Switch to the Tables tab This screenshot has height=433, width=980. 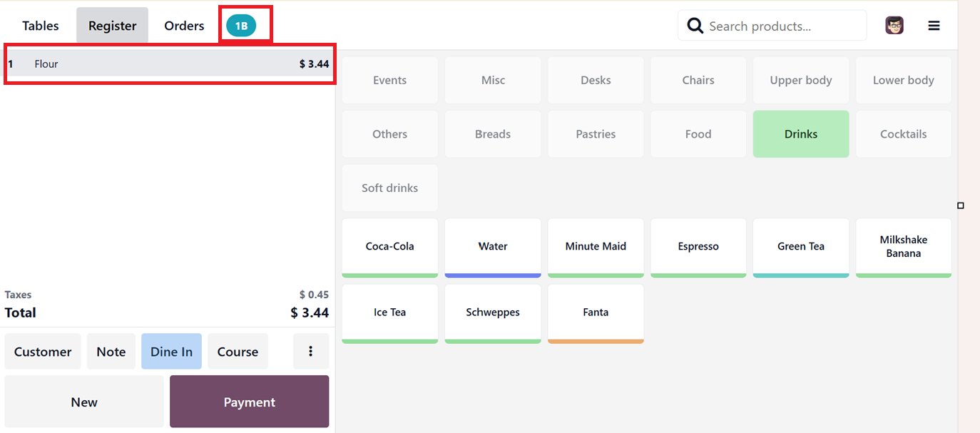point(41,26)
